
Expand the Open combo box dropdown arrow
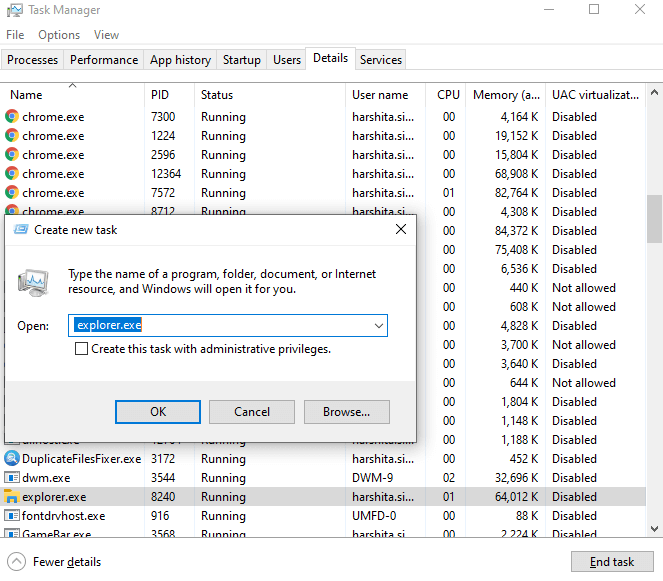pos(378,326)
